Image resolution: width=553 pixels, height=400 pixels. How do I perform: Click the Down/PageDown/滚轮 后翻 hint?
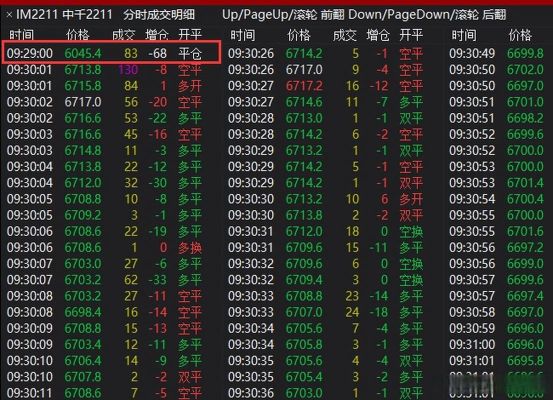[x=427, y=15]
